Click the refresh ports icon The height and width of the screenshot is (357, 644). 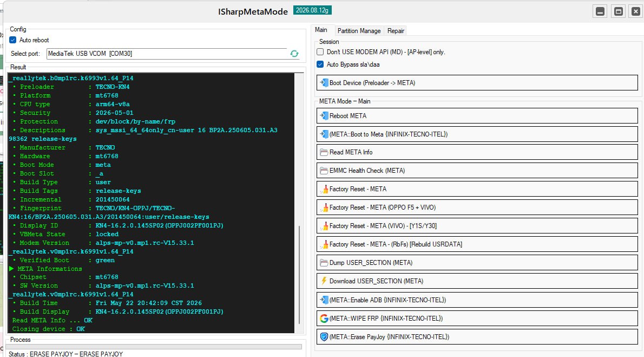pyautogui.click(x=294, y=54)
